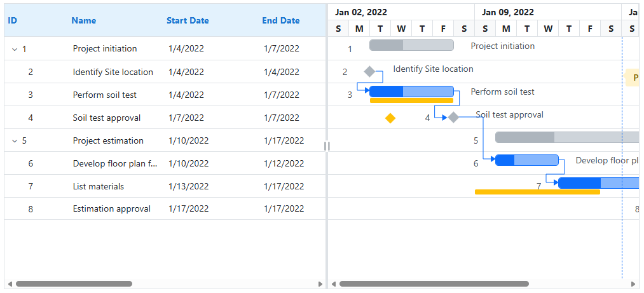Select the orange baseline milestone diamond

coord(390,119)
